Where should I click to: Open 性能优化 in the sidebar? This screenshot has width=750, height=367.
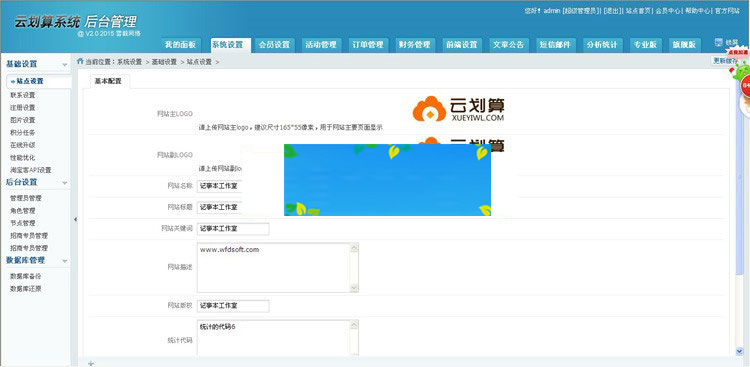pos(22,157)
